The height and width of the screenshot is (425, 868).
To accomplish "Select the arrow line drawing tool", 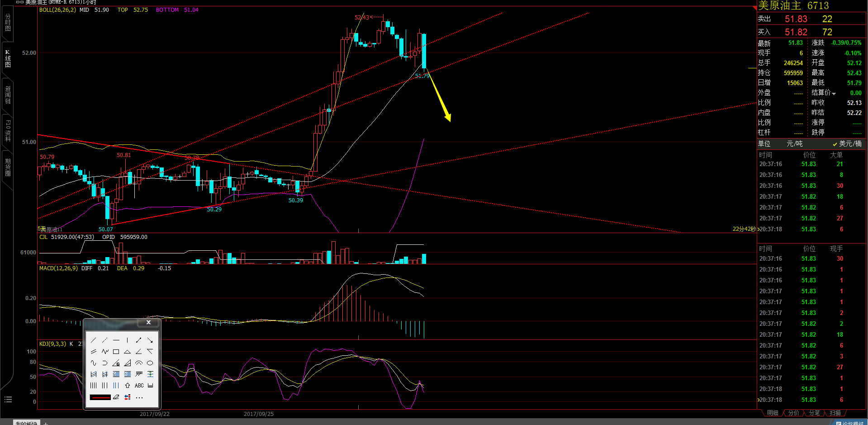I will (150, 340).
